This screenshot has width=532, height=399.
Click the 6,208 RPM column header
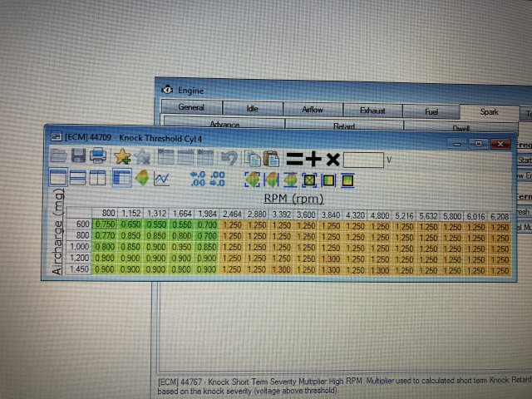click(x=500, y=214)
